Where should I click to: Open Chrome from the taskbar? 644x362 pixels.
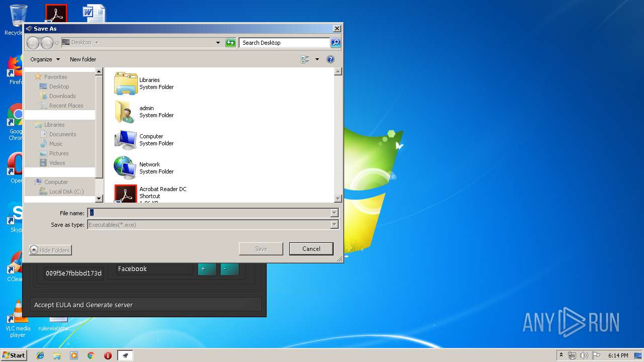[x=91, y=355]
